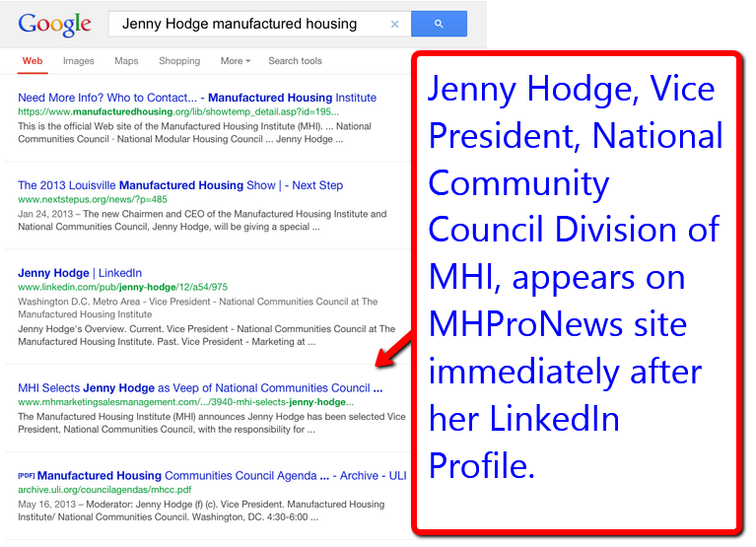Click the manufacturedhousing.org green URL
The image size is (756, 547).
coord(177,111)
